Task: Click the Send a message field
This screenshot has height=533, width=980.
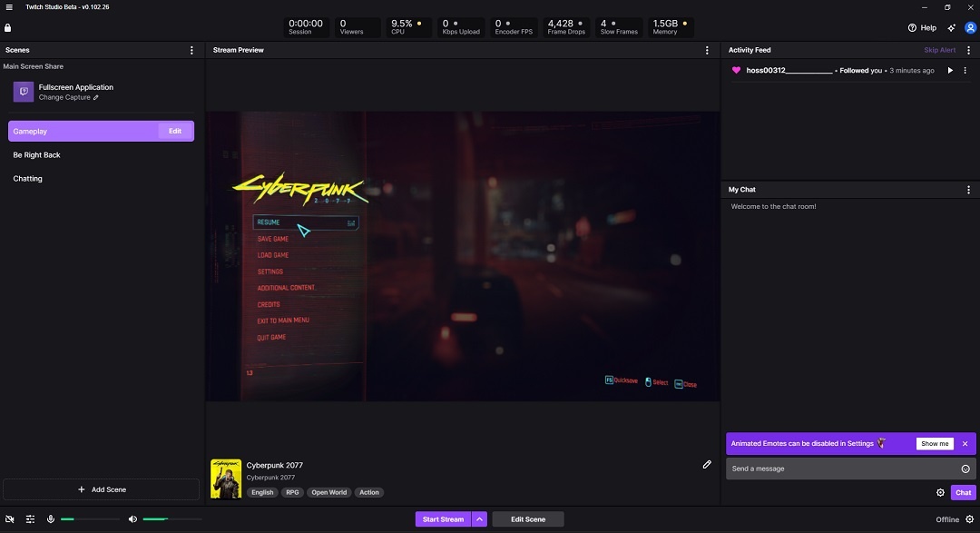Action: 843,469
